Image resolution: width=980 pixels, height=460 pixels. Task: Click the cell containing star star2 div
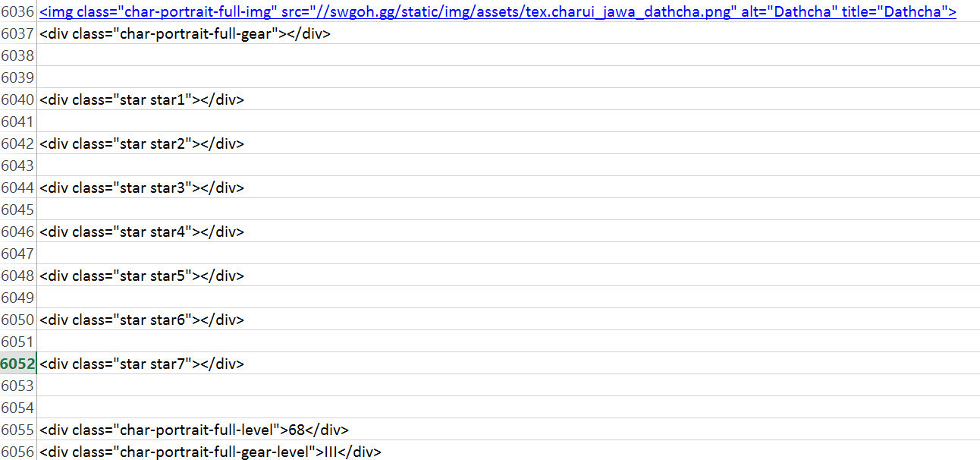click(x=142, y=144)
